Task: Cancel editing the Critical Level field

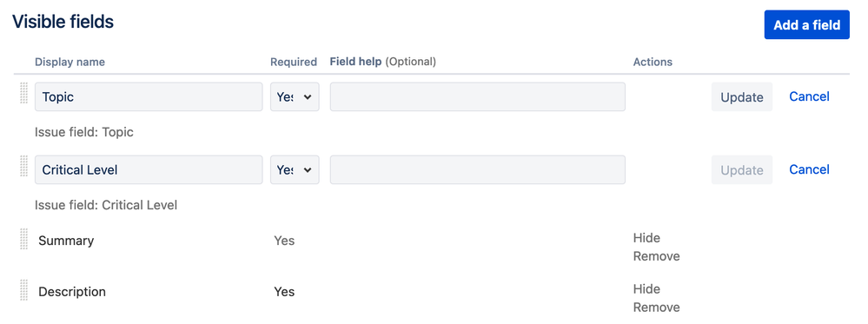Action: tap(809, 169)
